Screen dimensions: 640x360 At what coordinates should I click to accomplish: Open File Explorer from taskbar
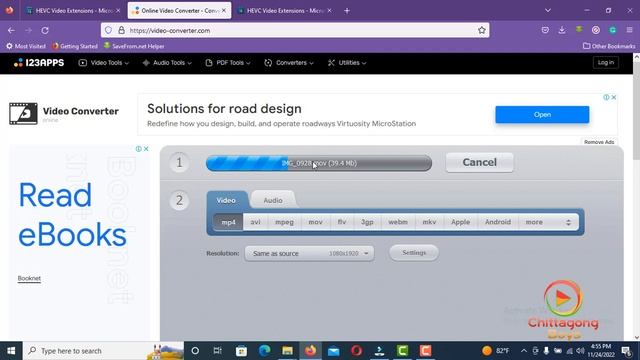(287, 351)
